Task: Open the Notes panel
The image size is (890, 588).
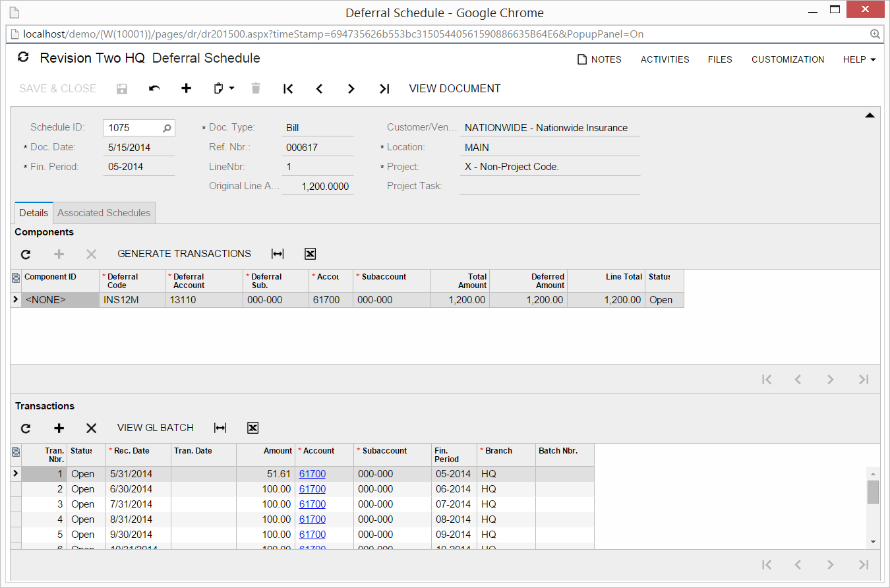Action: coord(599,59)
